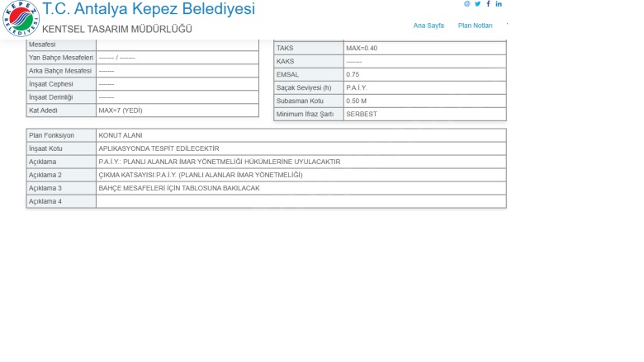Click the T.C. Antalya Kepez Belediyesi title

pyautogui.click(x=149, y=10)
